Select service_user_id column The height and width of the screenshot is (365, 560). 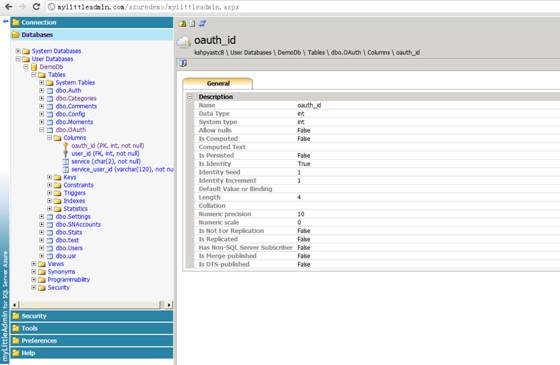coord(122,169)
